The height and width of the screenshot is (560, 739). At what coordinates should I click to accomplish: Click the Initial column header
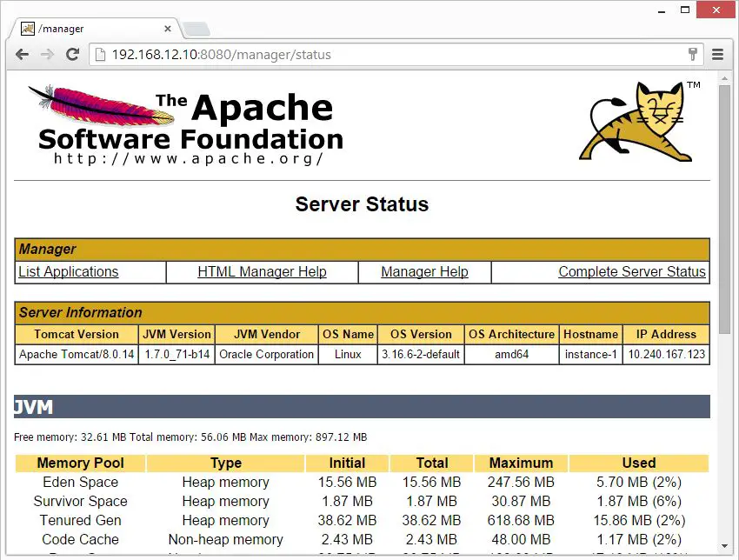pyautogui.click(x=348, y=463)
